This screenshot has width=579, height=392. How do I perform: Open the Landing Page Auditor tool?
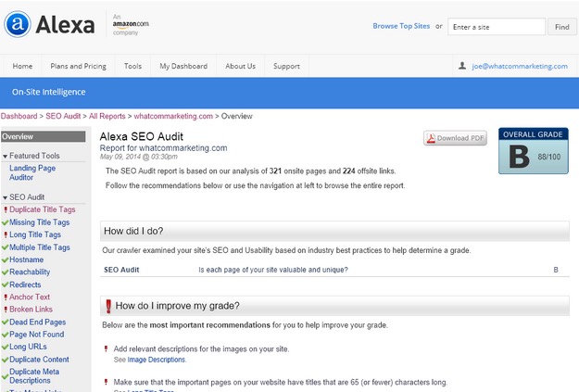pyautogui.click(x=32, y=172)
